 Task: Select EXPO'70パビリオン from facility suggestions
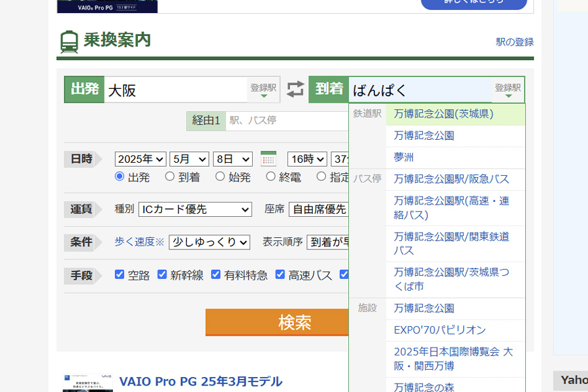(440, 330)
